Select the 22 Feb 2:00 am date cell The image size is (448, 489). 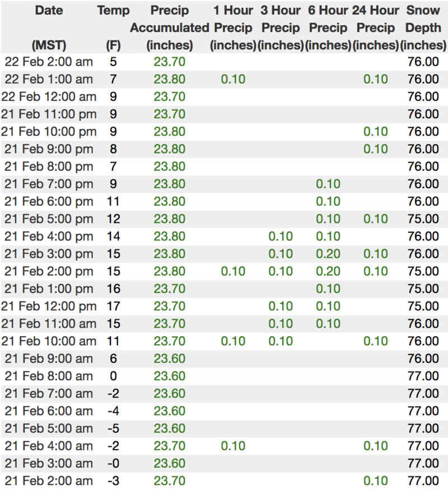tap(49, 62)
